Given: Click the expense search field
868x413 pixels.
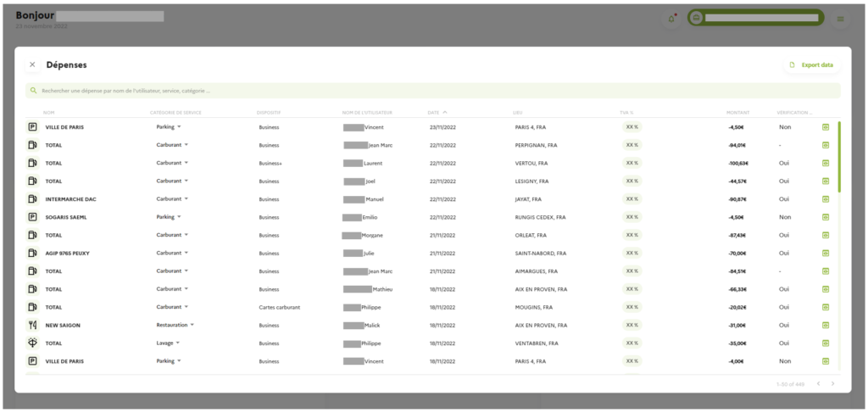Looking at the screenshot, I should click(433, 91).
